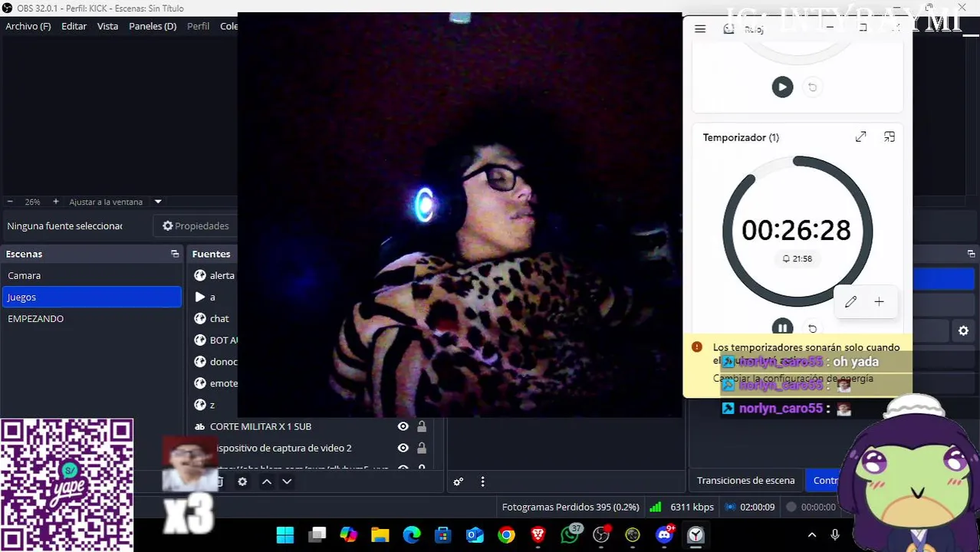Open settings gear in OBS right panel
This screenshot has height=552, width=980.
coord(963,331)
